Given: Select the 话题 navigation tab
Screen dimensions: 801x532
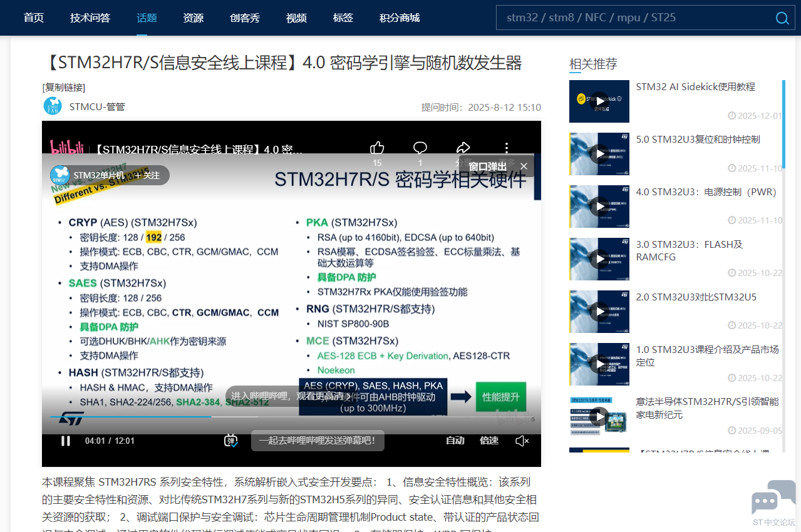Looking at the screenshot, I should (147, 18).
